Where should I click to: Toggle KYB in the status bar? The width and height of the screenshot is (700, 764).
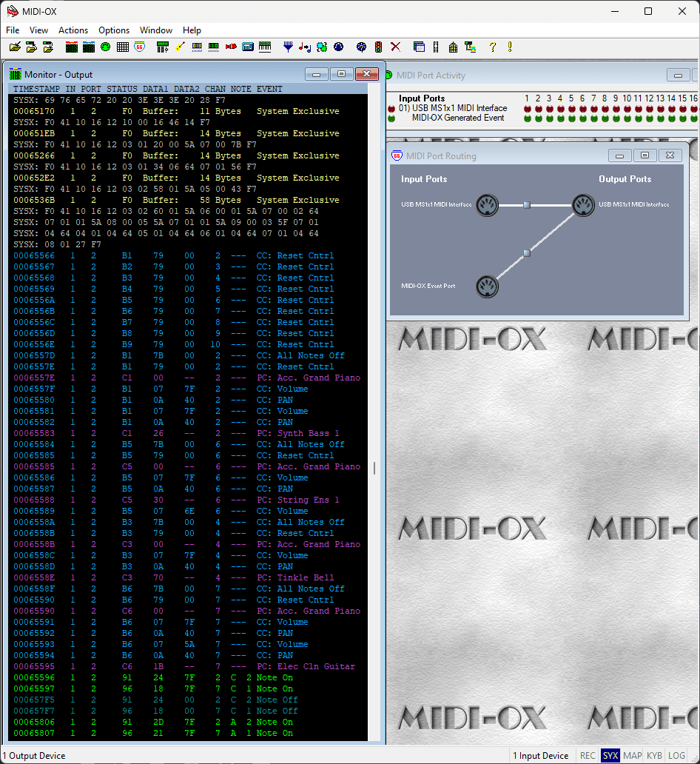pyautogui.click(x=654, y=756)
